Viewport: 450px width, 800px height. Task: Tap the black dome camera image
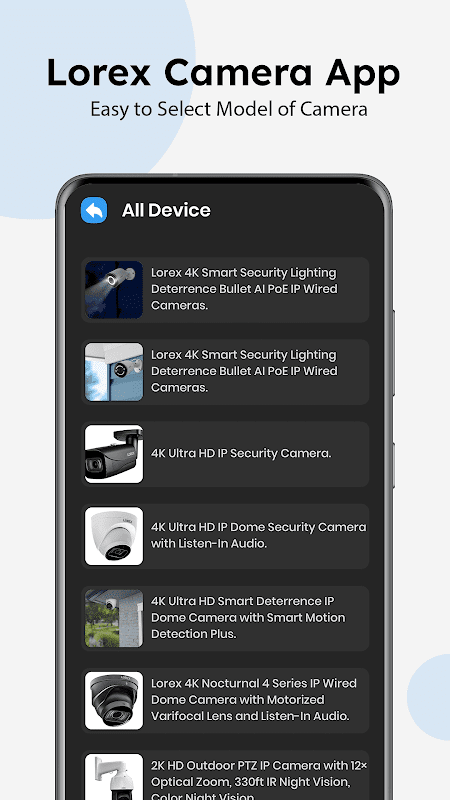coord(114,701)
